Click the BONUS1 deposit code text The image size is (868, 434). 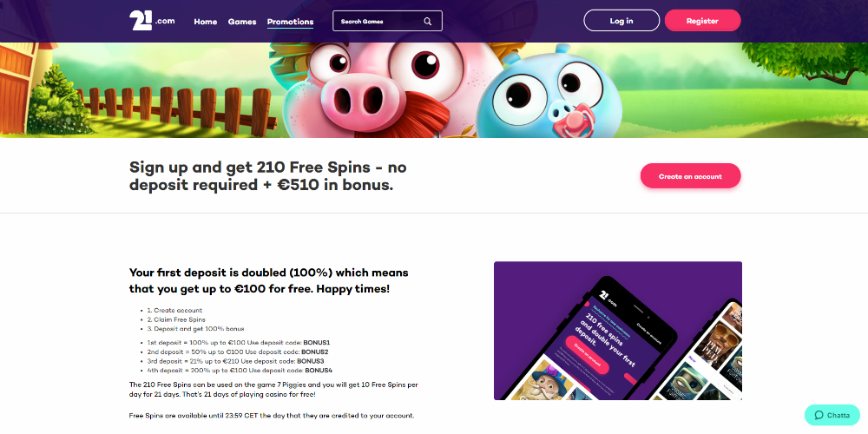click(319, 343)
